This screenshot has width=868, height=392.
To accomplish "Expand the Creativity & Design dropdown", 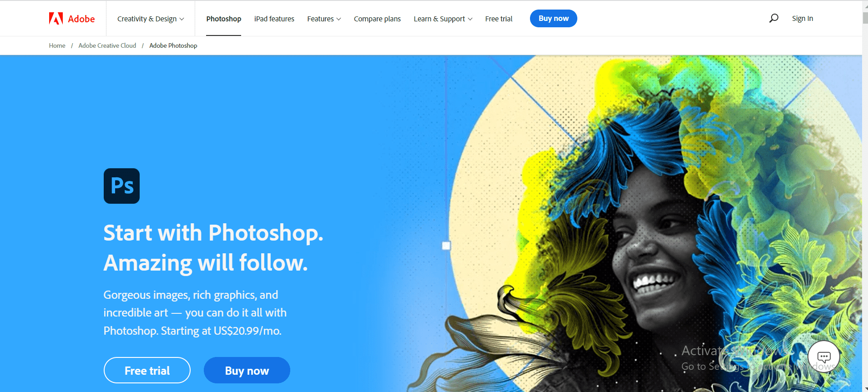I will click(151, 19).
